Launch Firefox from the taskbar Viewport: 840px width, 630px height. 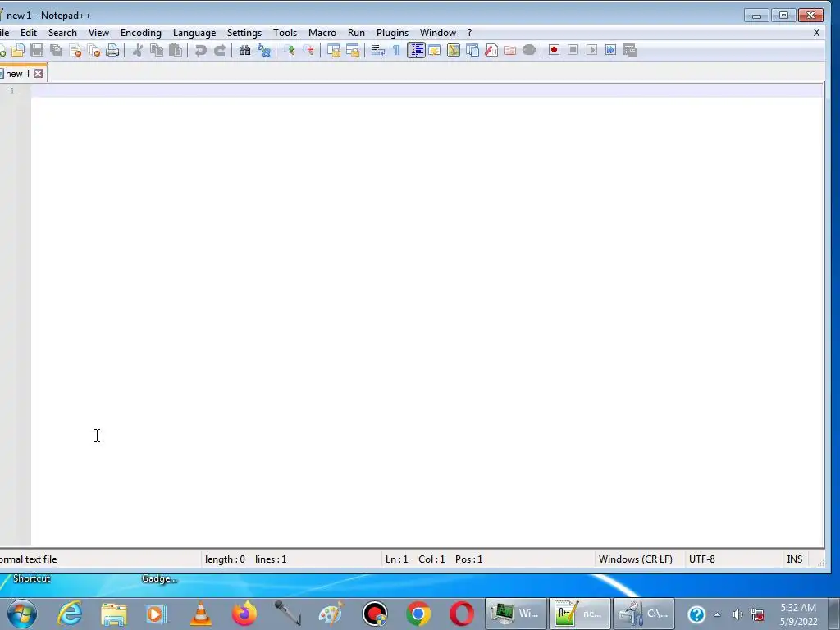point(244,614)
